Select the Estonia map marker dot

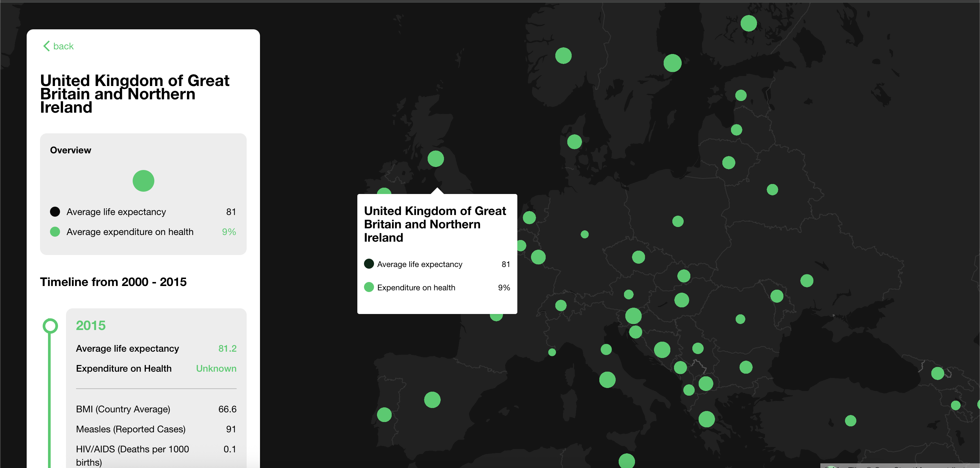741,95
